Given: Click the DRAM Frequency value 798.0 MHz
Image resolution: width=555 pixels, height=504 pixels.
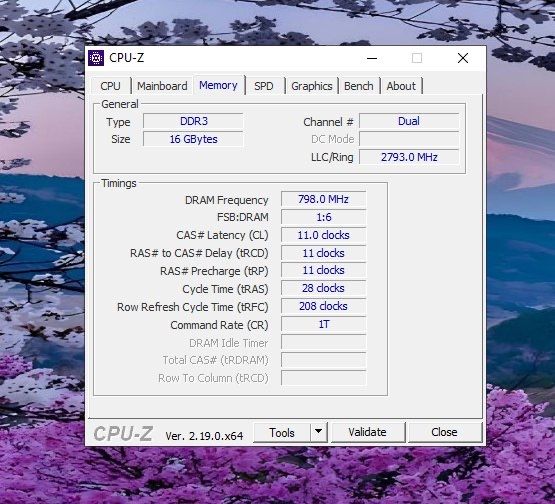Looking at the screenshot, I should 324,199.
